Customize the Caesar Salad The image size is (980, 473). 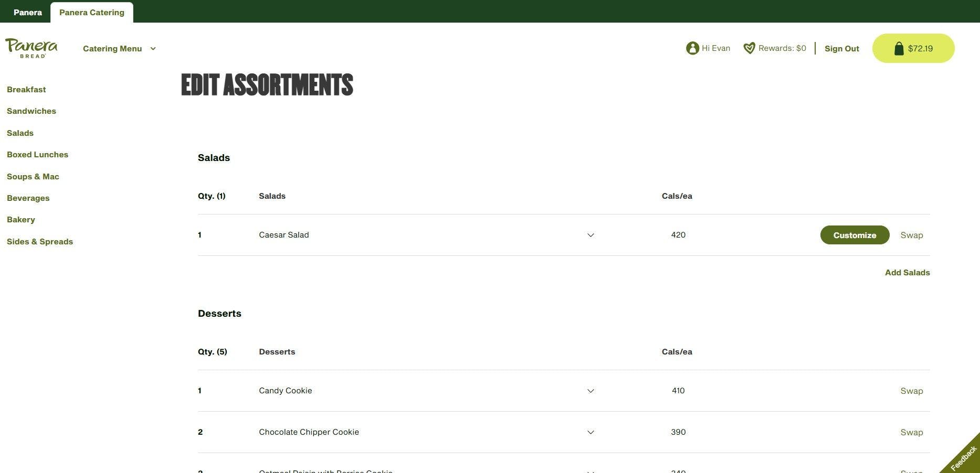[x=855, y=235]
